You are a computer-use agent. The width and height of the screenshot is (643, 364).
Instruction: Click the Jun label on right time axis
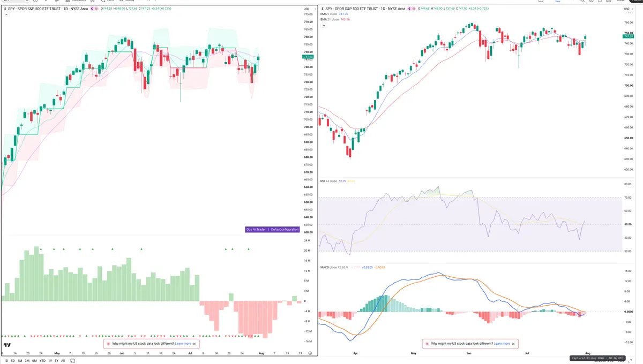tap(469, 354)
